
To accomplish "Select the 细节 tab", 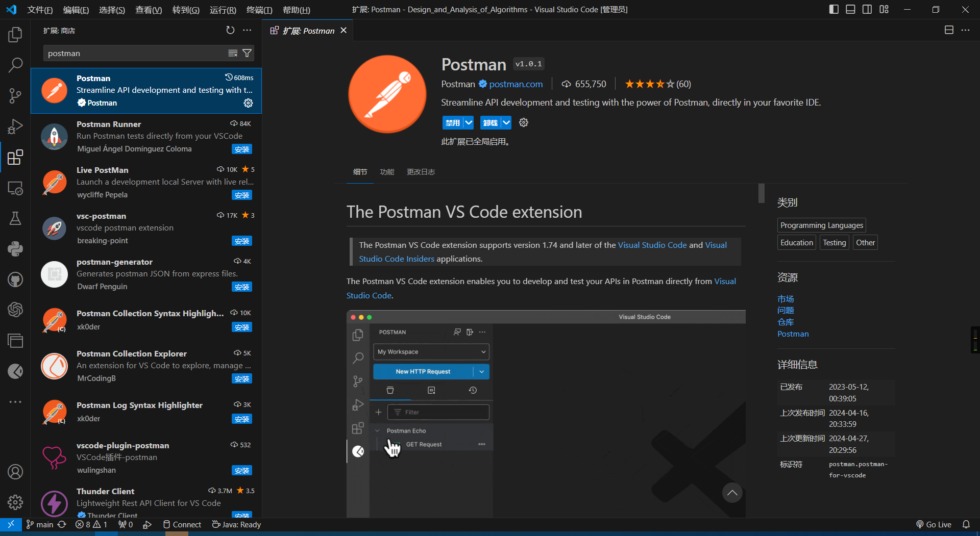I will click(x=360, y=172).
